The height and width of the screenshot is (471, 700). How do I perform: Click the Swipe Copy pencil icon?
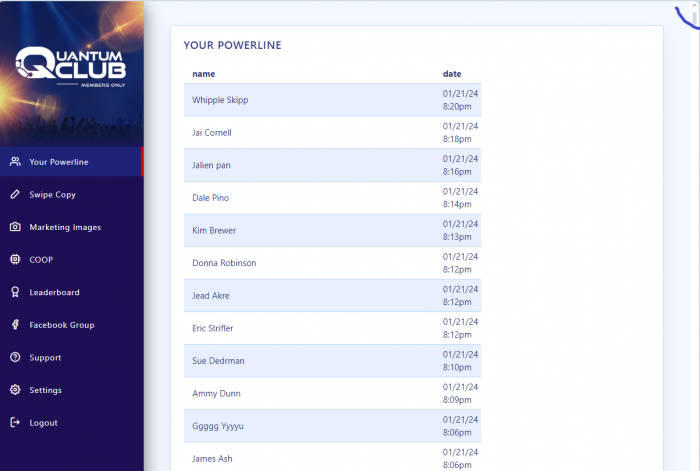pos(15,195)
